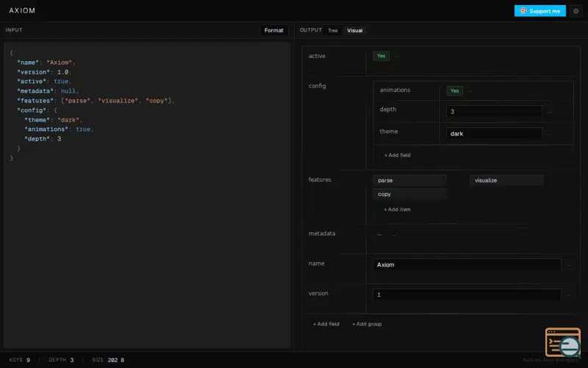This screenshot has width=588, height=368.
Task: Remove the name field via its dash icon
Action: 569,265
